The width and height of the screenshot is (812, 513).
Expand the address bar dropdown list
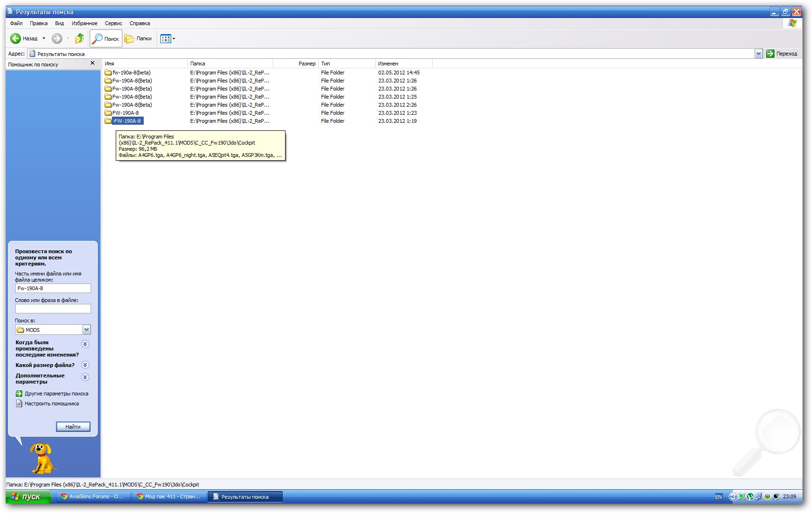click(758, 54)
